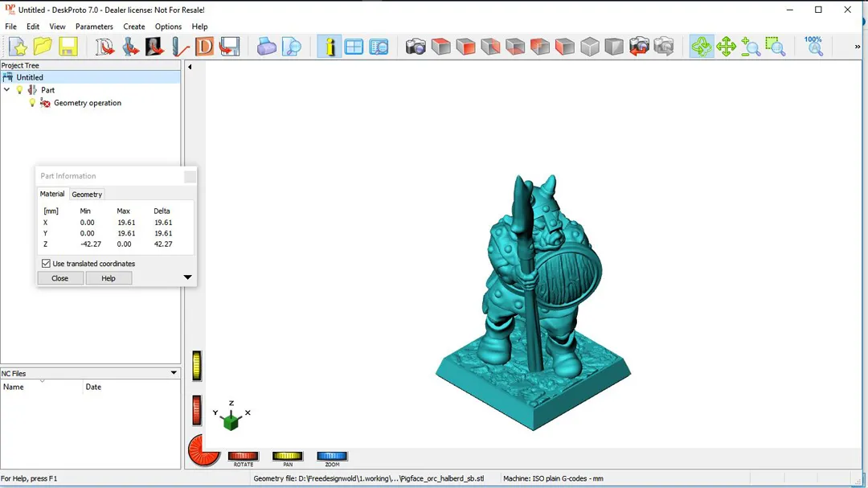Click the yellow Save project icon
The width and height of the screenshot is (868, 488).
point(68,47)
